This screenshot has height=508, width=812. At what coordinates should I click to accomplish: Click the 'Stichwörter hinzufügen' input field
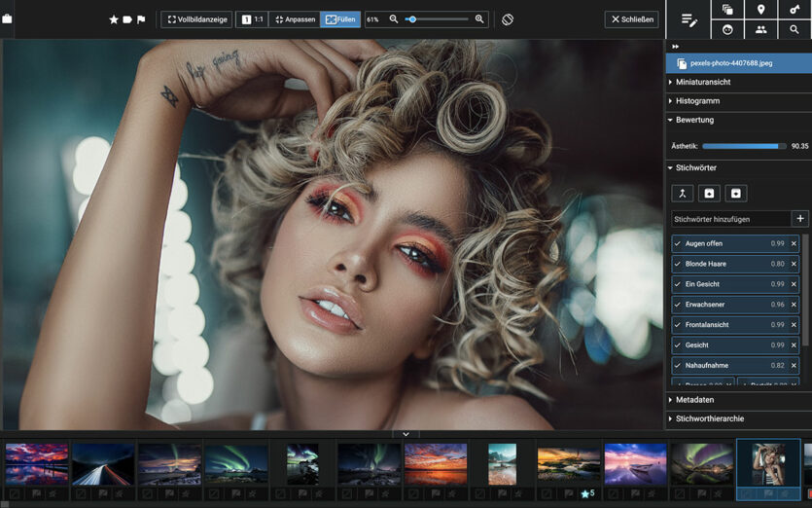tap(730, 219)
